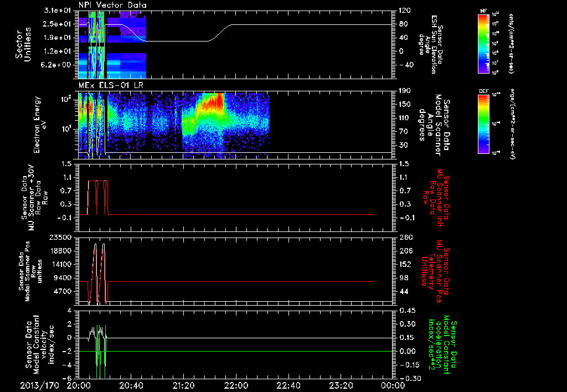Click the '152' telemetry tick value
Image resolution: width=567 pixels, height=392 pixels.
pos(405,264)
